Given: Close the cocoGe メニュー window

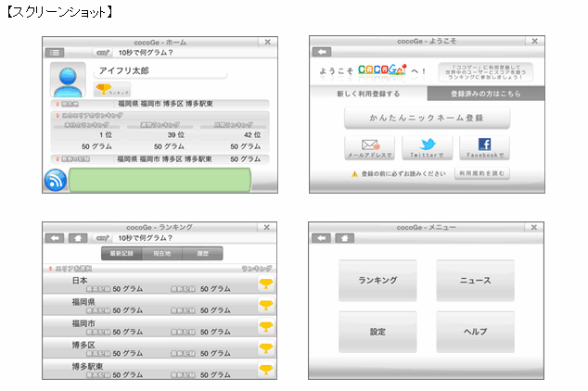Looking at the screenshot, I should pyautogui.click(x=534, y=227).
